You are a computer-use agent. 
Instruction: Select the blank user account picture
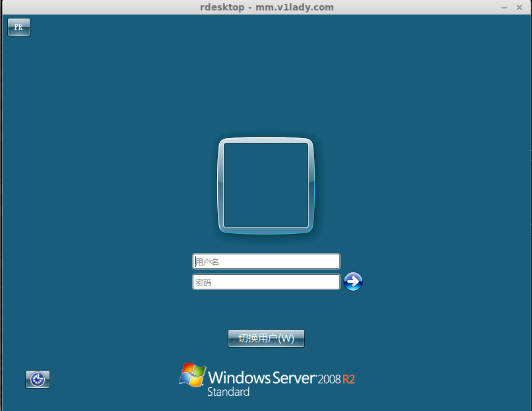pyautogui.click(x=266, y=186)
